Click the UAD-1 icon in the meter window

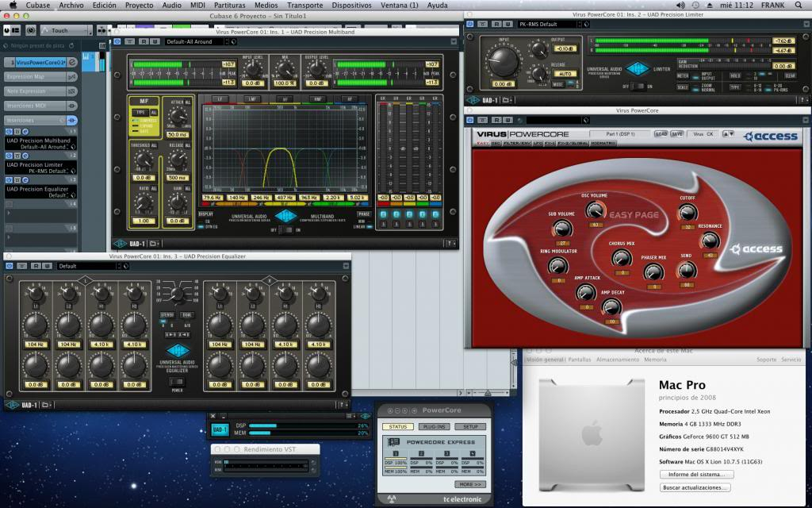coord(220,429)
